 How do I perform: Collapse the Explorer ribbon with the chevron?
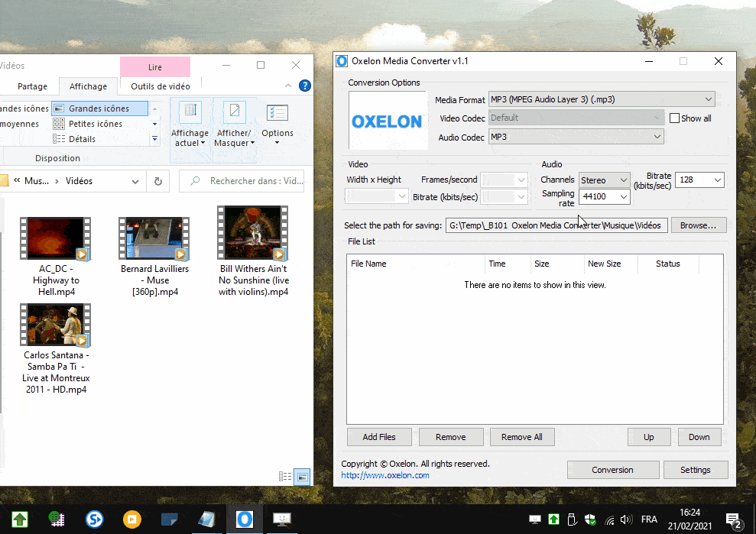pyautogui.click(x=288, y=86)
